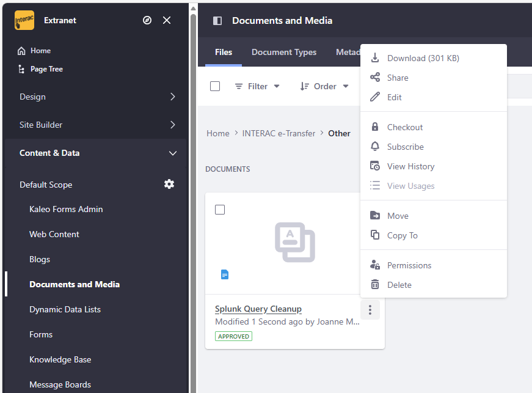Viewport: 532px width, 393px height.
Task: Select Move from the context menu
Action: [434, 216]
